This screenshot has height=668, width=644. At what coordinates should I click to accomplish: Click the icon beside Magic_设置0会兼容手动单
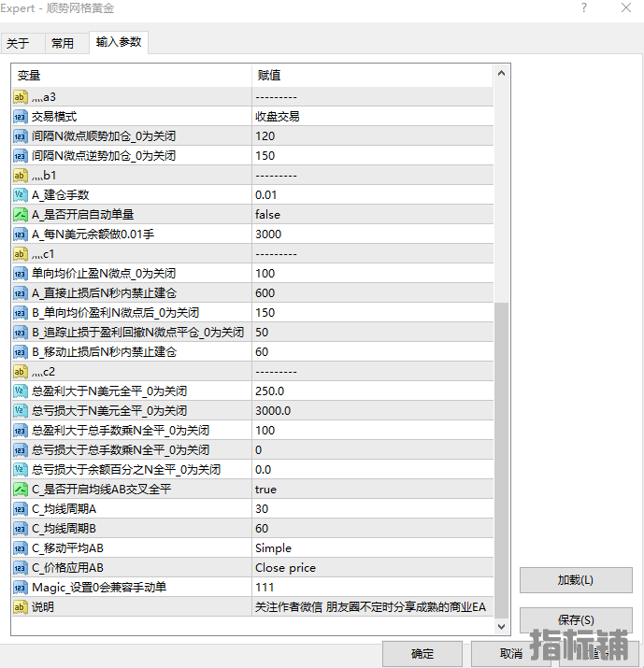(20, 588)
